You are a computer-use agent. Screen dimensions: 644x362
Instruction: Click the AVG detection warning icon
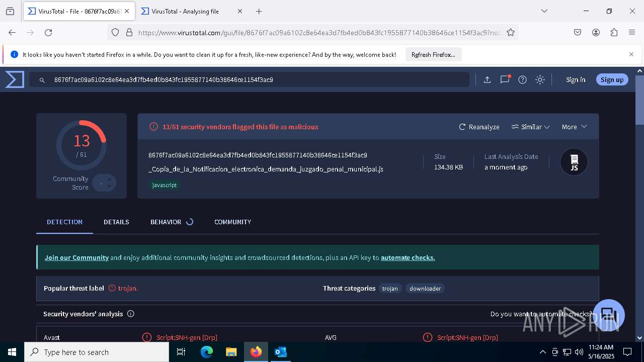coord(428,337)
